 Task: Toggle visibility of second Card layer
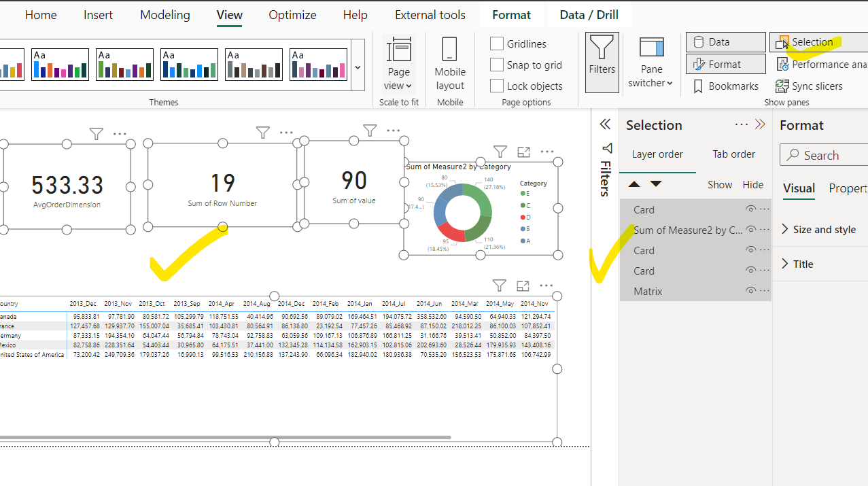pos(750,250)
